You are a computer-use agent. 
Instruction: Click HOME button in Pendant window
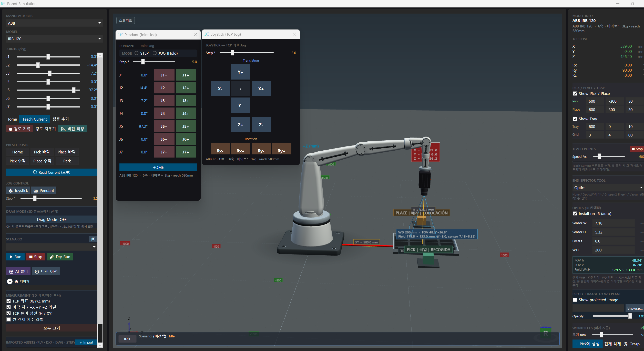point(158,167)
